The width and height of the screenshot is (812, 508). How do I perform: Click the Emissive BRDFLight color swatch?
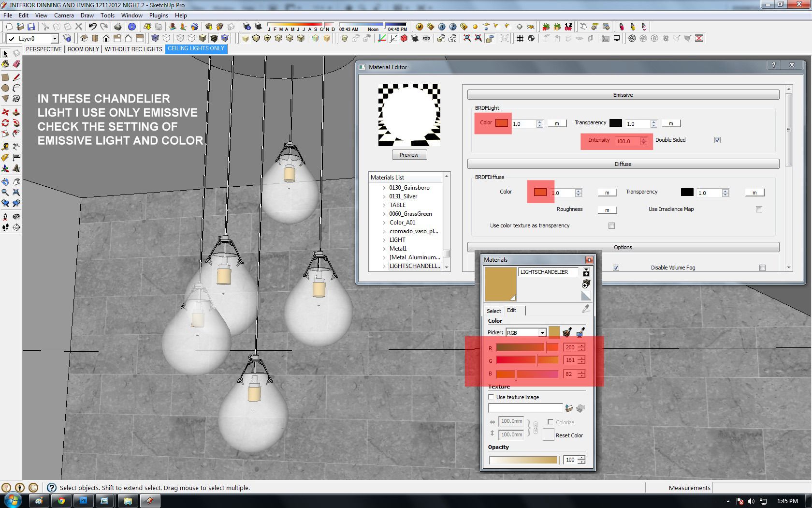(502, 123)
